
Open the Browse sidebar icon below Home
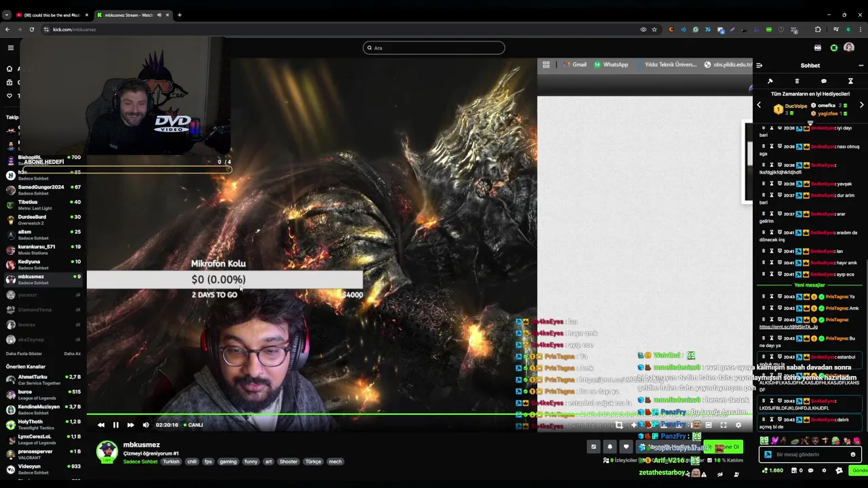click(x=9, y=82)
